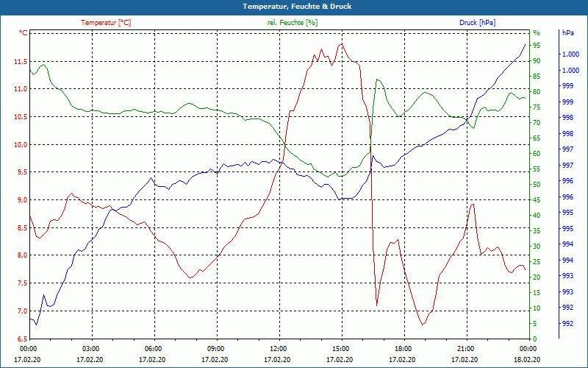
Task: Click the '21:00' time axis label
Action: 465,348
